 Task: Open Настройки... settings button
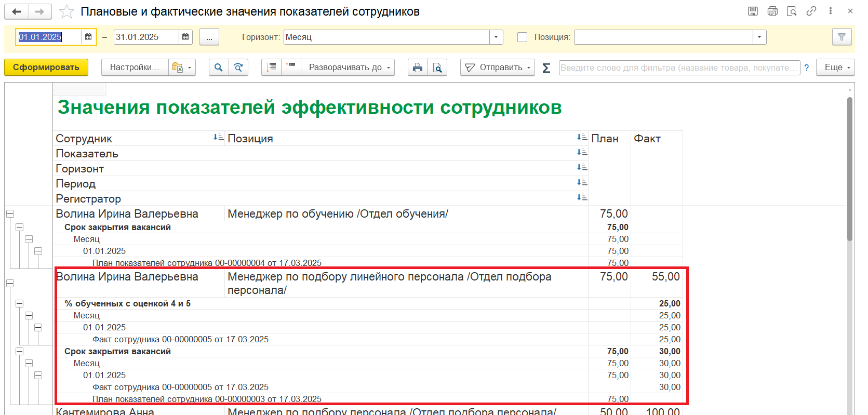coord(135,68)
